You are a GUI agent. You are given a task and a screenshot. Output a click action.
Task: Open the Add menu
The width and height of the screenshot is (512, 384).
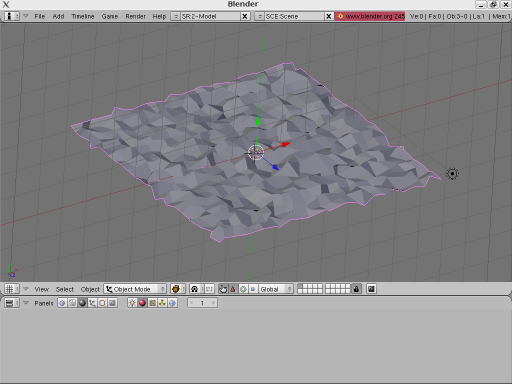[x=58, y=16]
